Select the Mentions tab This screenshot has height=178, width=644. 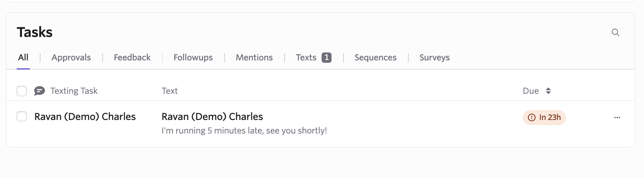[x=254, y=58]
